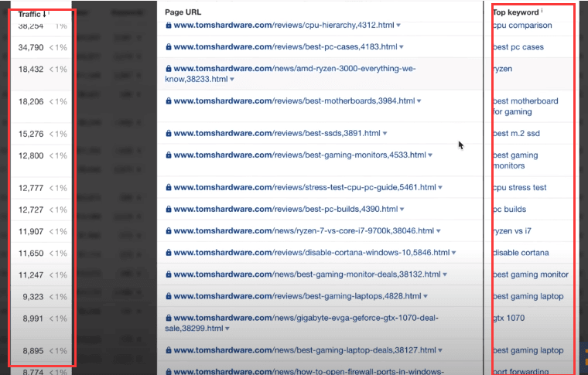Click the lock icon beside stress-test-cpu URL
Screen dimensions: 588x375
pos(169,187)
